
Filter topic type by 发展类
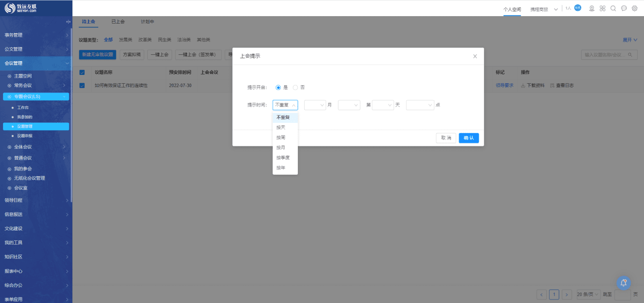click(126, 40)
